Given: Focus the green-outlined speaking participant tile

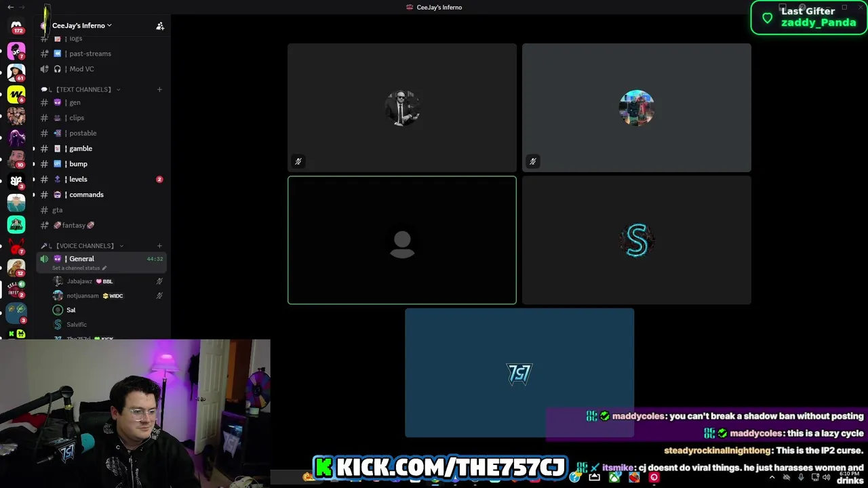Looking at the screenshot, I should pos(402,240).
